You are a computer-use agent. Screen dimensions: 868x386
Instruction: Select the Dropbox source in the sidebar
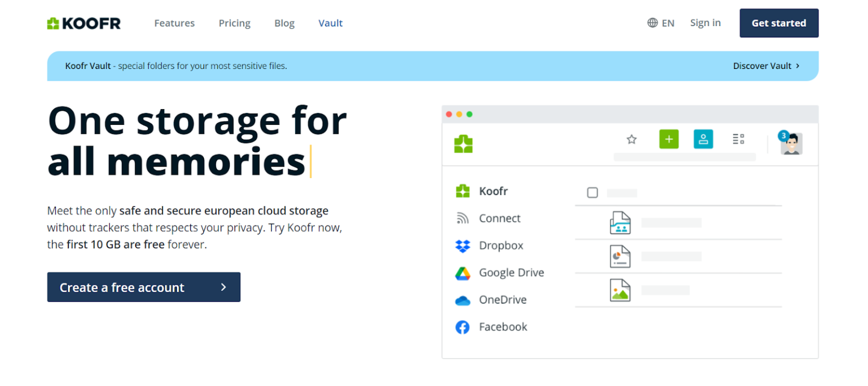(502, 245)
